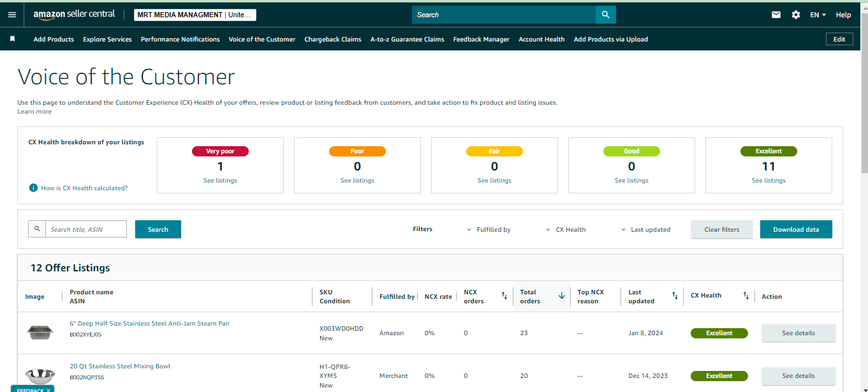
Task: See listings under Fair
Action: (x=494, y=180)
